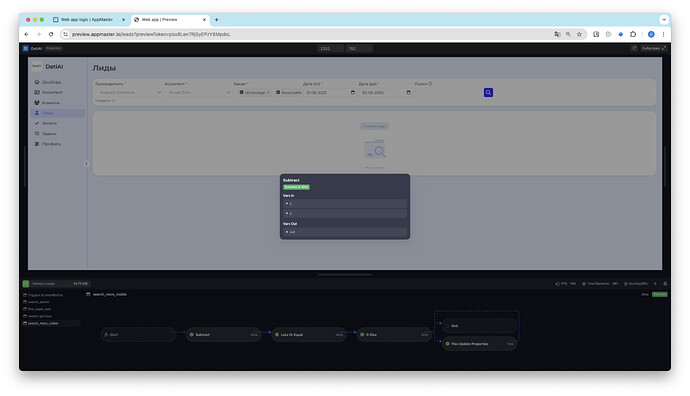
Task: Click the Flex Update Properties node
Action: point(479,344)
